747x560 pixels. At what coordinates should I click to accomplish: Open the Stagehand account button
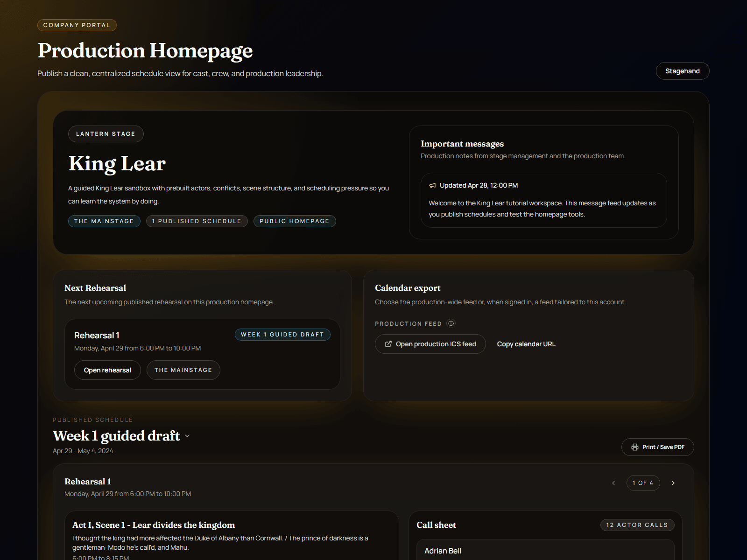[x=683, y=71]
